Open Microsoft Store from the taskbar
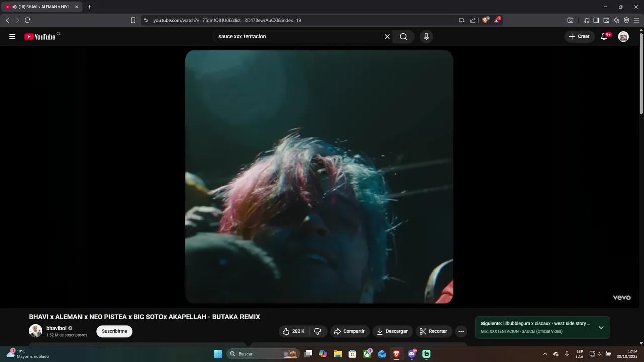This screenshot has height=362, width=644. [353, 354]
